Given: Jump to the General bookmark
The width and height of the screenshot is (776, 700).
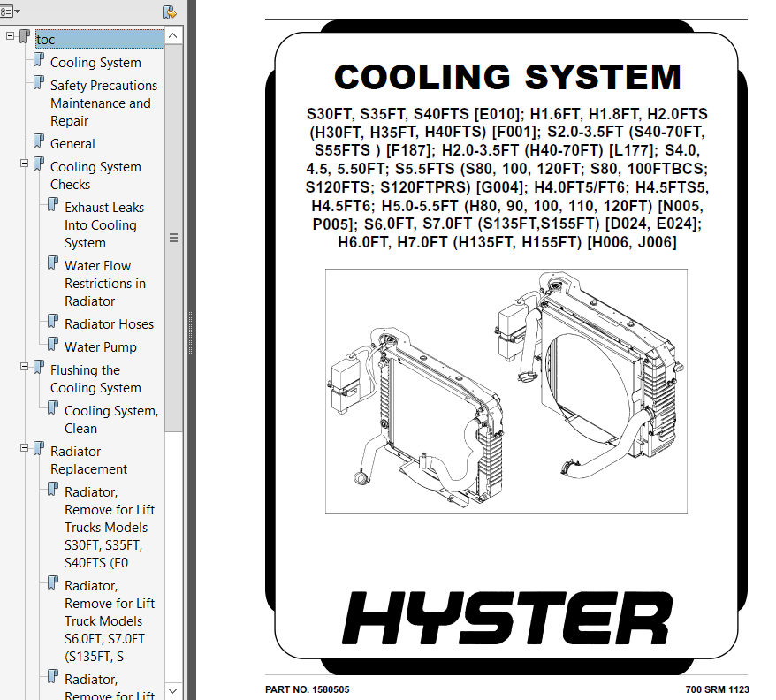Looking at the screenshot, I should coord(72,143).
